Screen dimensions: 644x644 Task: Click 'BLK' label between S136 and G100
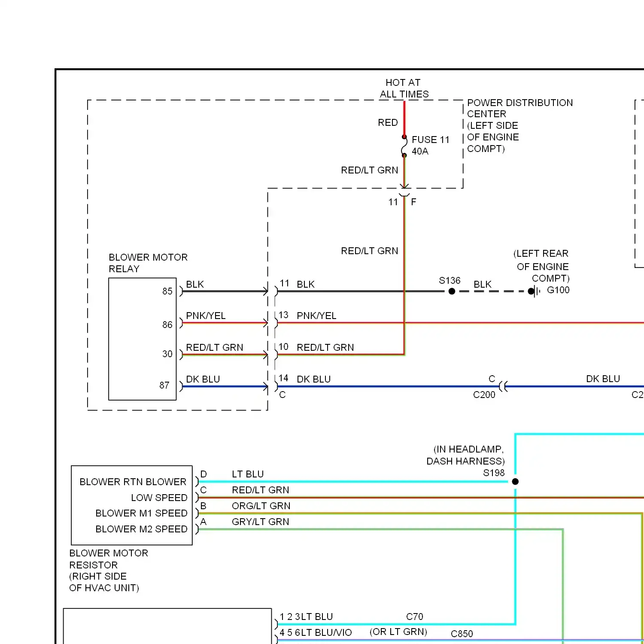(483, 284)
